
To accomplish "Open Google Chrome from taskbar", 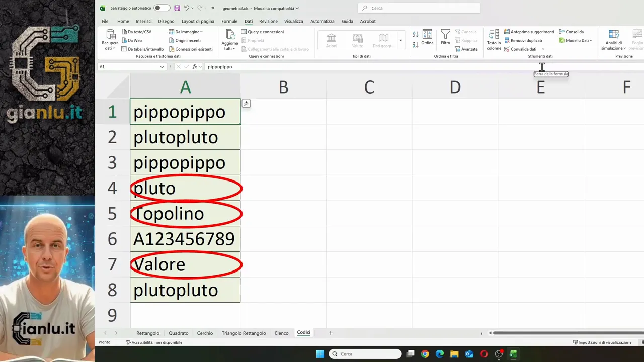I will pos(425,354).
